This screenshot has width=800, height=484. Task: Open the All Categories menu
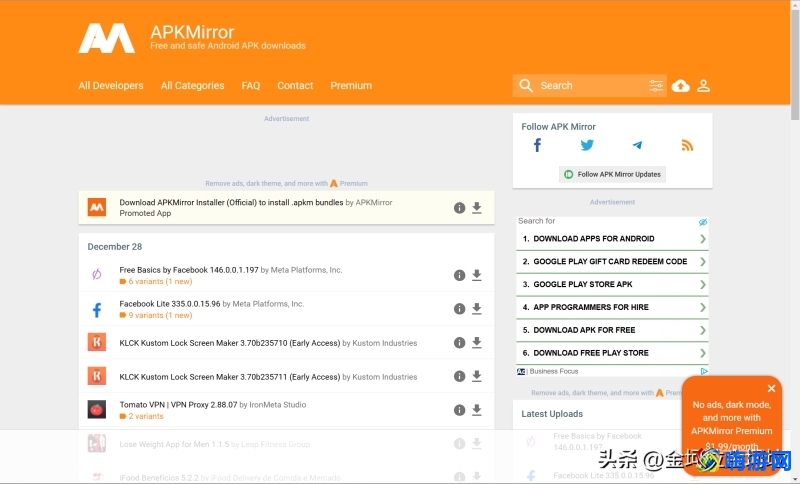(x=192, y=86)
